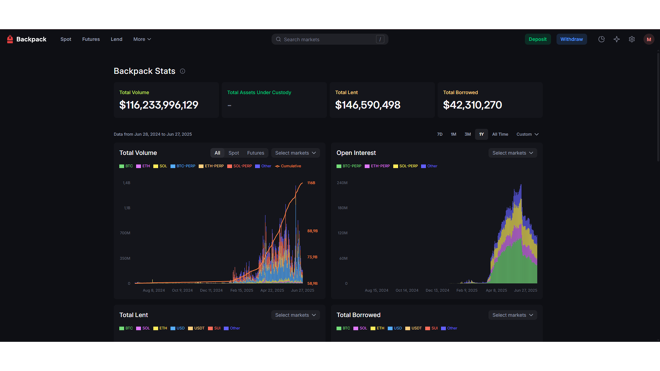The width and height of the screenshot is (660, 371).
Task: Switch Total Volume to Spot tab
Action: coord(234,153)
